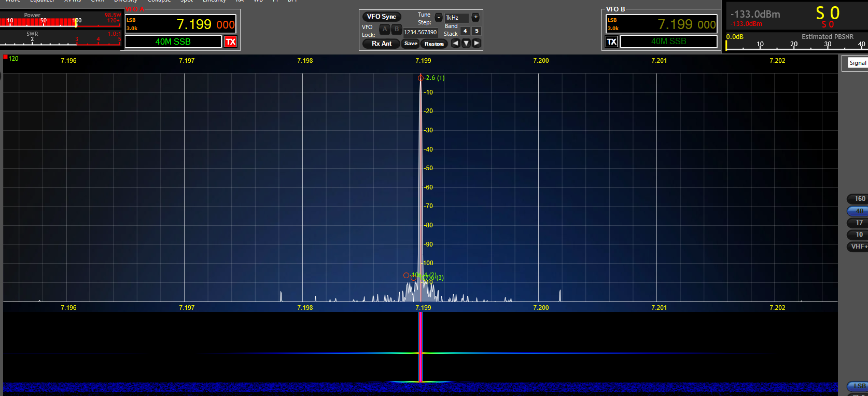Select the 17 meter band button
868x396 pixels.
click(859, 223)
